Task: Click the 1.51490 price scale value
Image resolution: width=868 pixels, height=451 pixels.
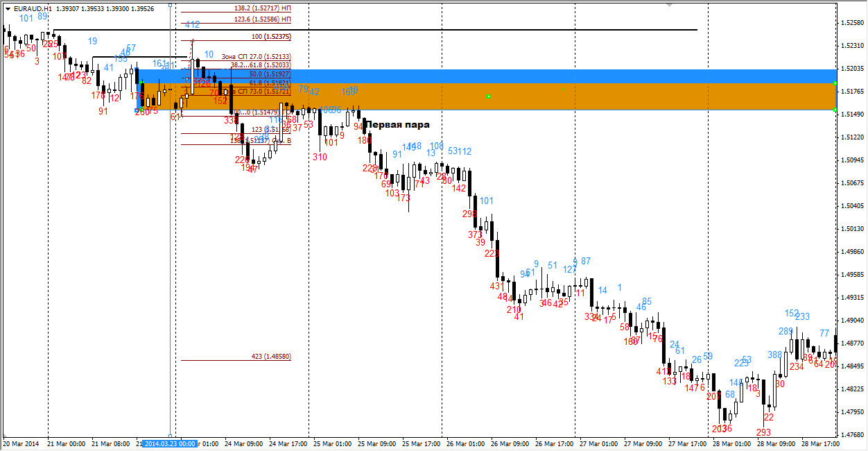Action: (851, 114)
